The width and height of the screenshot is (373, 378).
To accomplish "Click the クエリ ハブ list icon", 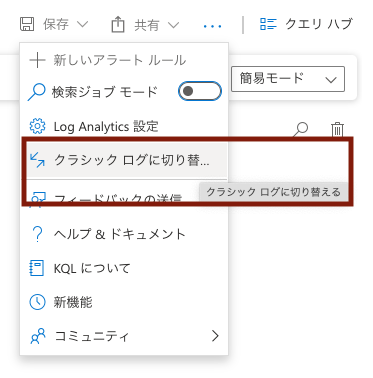I will point(268,24).
